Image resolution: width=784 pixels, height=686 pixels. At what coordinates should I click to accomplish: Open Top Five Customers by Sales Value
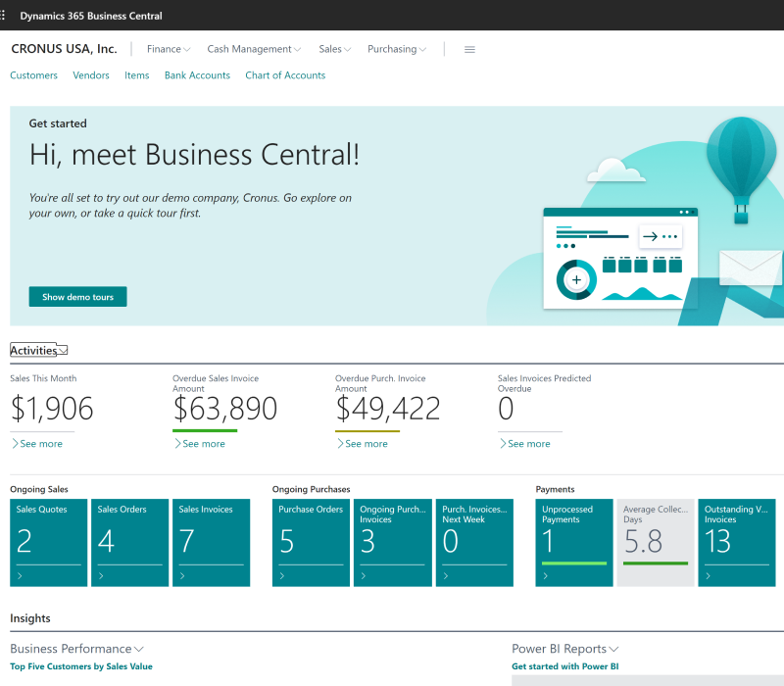pyautogui.click(x=81, y=666)
